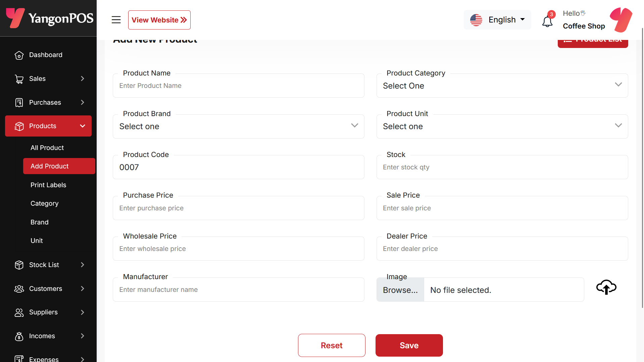Click the Stock List box icon

[19, 265]
